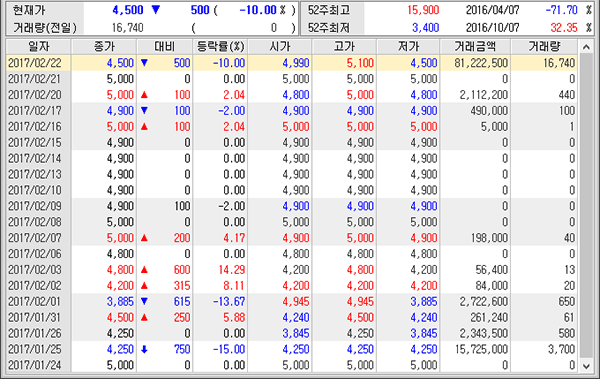Screen dimensions: 600x379
Task: Click the 등락률(%) column header
Action: click(x=220, y=47)
